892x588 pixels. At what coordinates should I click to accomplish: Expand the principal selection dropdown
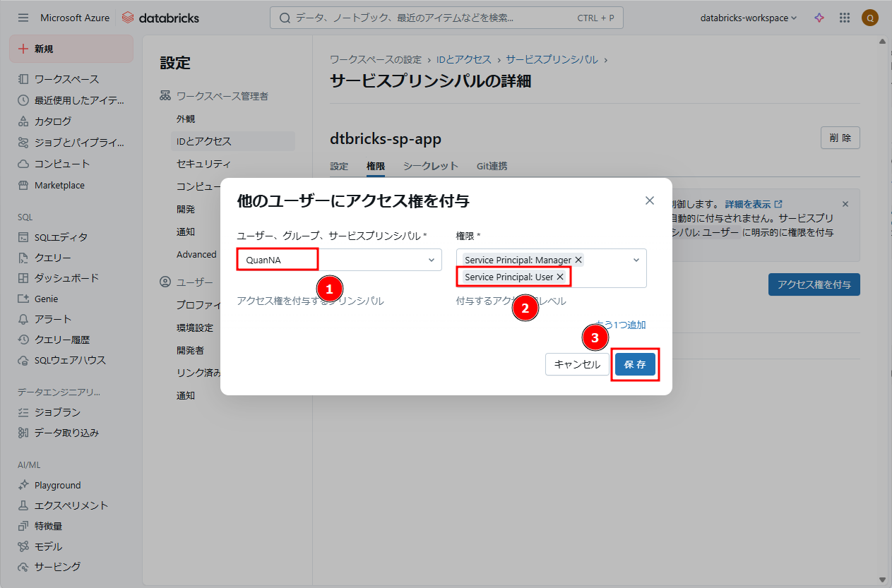(x=432, y=260)
